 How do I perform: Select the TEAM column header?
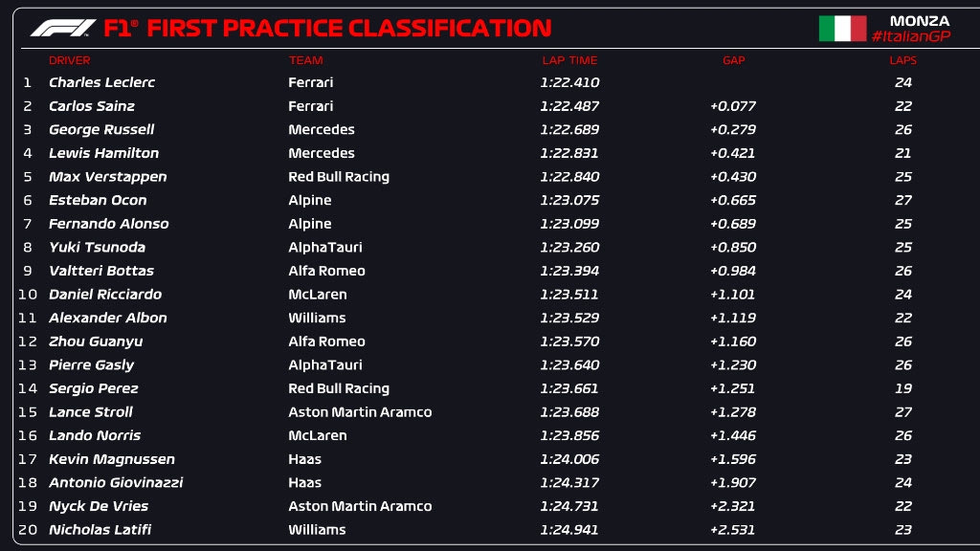coord(305,60)
